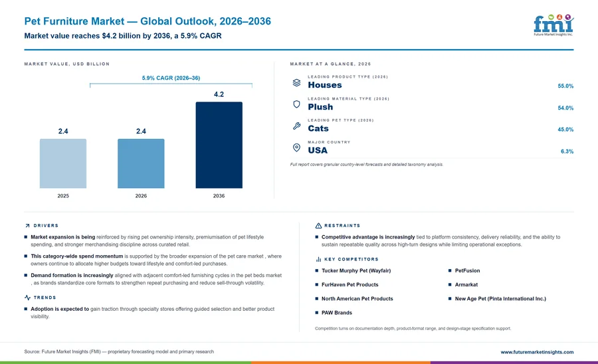
Task: Click the bar chart icon next to Key Competitors
Action: 318,259
